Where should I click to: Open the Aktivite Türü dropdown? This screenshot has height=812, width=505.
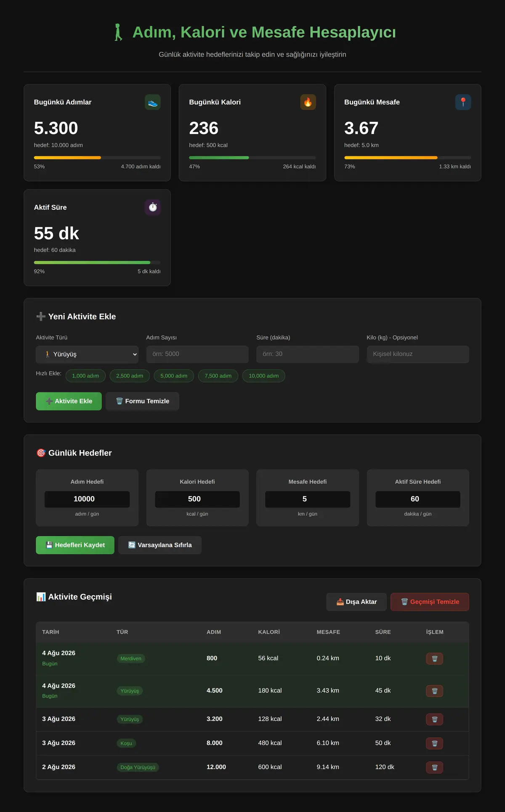(x=87, y=354)
